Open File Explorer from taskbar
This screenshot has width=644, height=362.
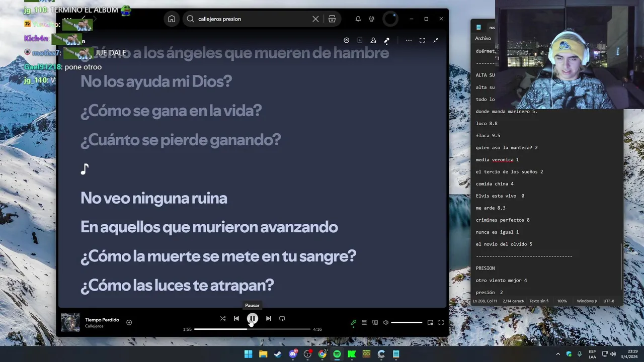[x=263, y=354]
